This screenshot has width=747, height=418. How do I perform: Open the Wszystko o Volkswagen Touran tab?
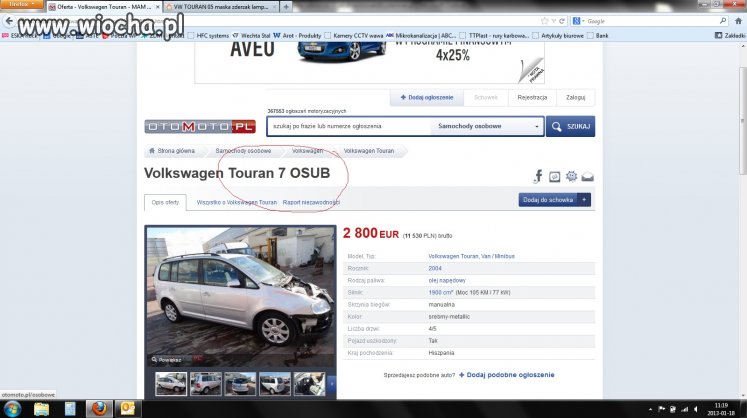tap(237, 203)
